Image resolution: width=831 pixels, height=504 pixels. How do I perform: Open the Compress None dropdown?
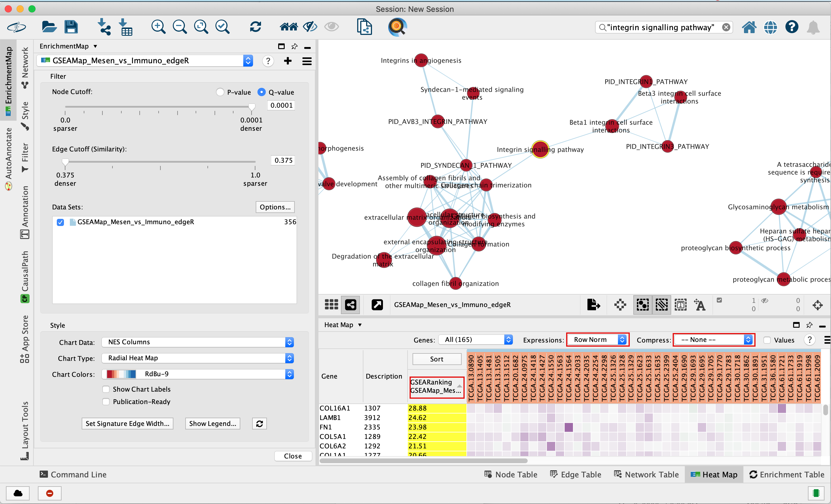click(714, 340)
